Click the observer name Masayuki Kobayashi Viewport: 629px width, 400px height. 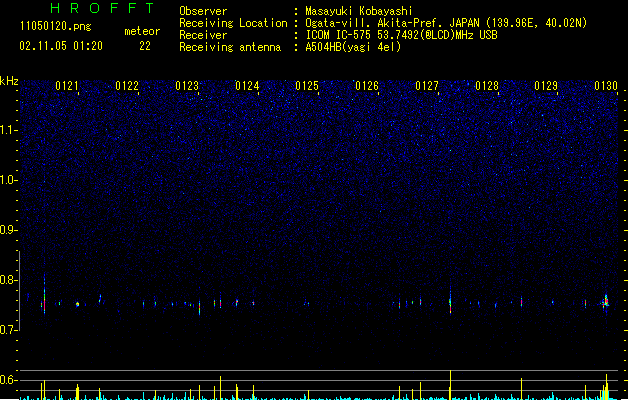point(359,11)
